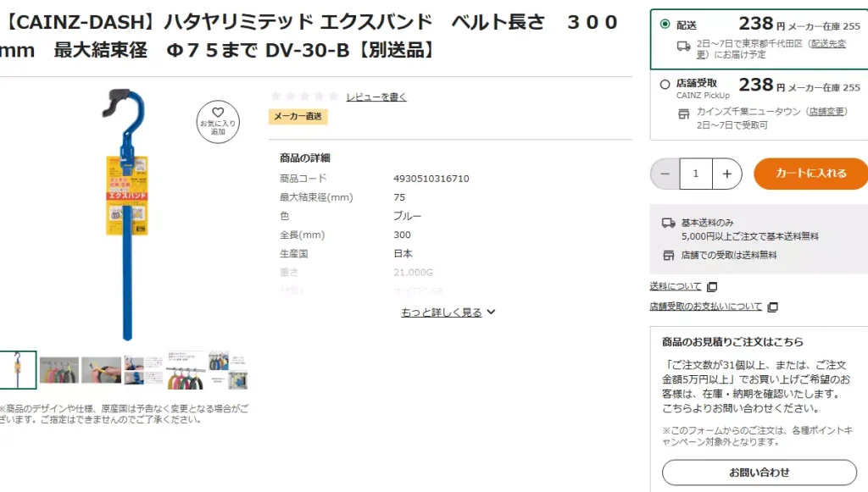The height and width of the screenshot is (492, 868).
Task: Click the popup icon beside 店舗受取のお支払いについて
Action: 771,307
